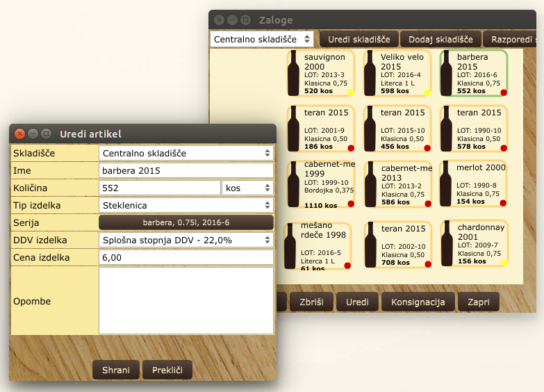The width and height of the screenshot is (544, 392).
Task: Open the DDV izdelka tax rate dropdown
Action: point(186,240)
